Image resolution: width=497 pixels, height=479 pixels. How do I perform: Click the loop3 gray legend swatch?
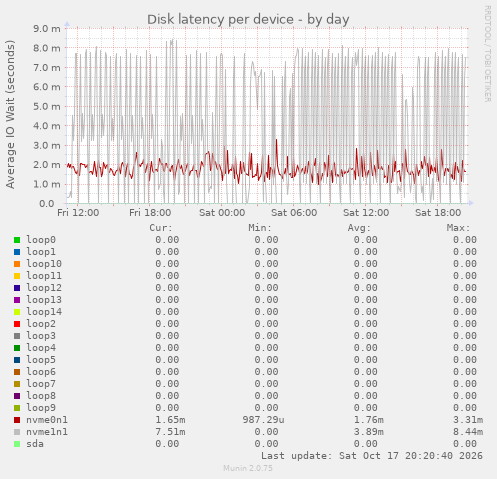[17, 336]
